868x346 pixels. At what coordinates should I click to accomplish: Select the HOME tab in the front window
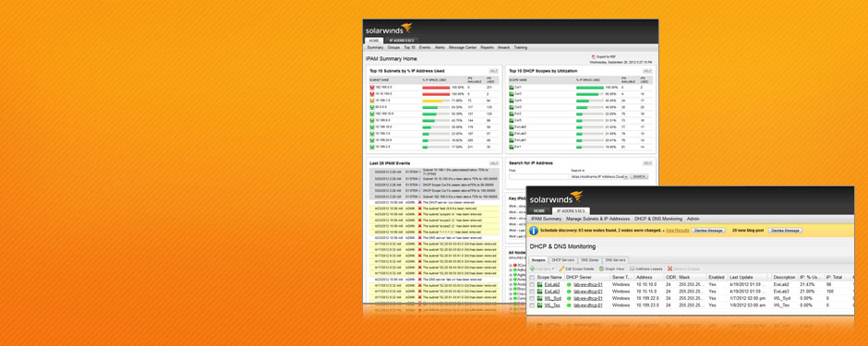click(x=539, y=210)
